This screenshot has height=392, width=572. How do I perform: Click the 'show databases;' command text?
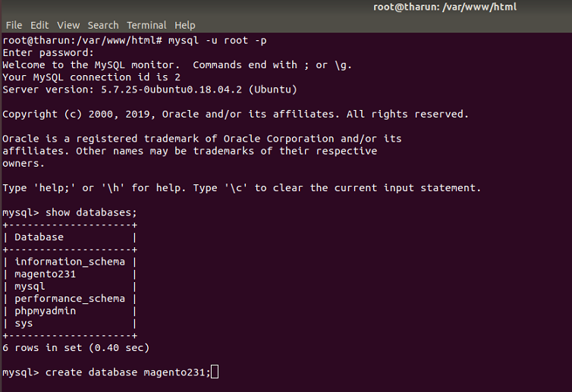tap(91, 212)
